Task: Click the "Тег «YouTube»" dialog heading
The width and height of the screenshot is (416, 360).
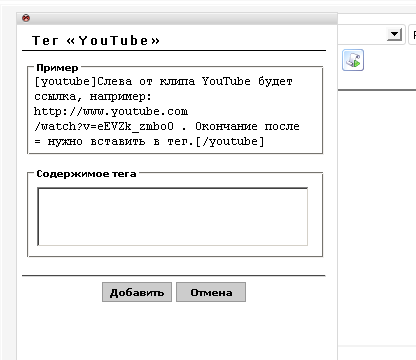Action: [x=96, y=41]
